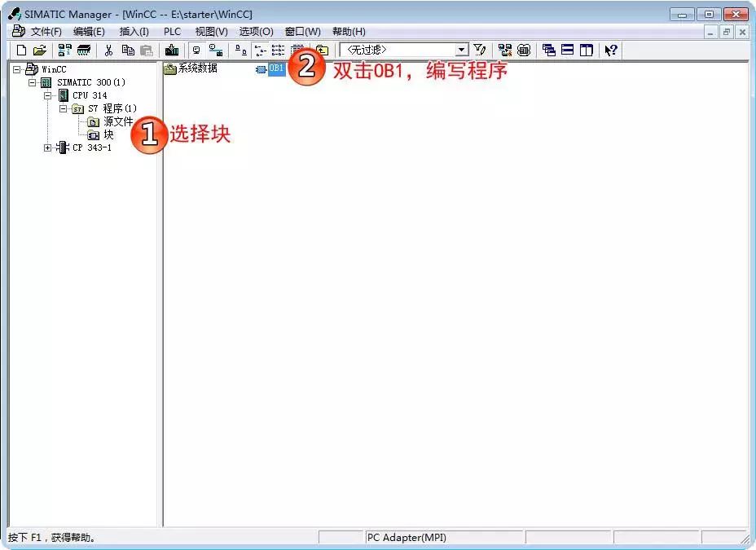
Task: Open the PLC menu
Action: [172, 32]
